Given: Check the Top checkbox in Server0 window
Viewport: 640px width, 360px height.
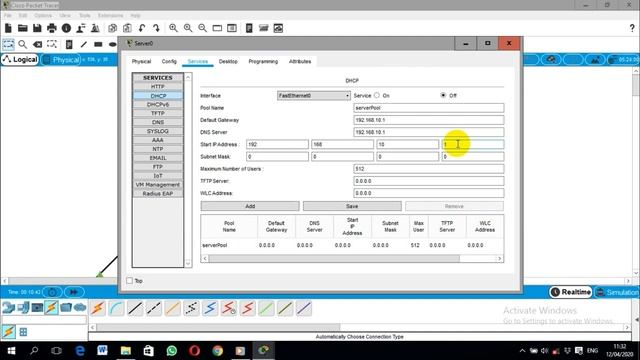Looking at the screenshot, I should coord(129,280).
